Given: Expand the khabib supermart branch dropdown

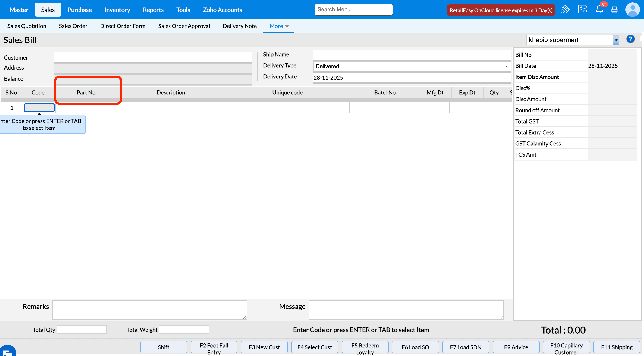Looking at the screenshot, I should point(616,40).
